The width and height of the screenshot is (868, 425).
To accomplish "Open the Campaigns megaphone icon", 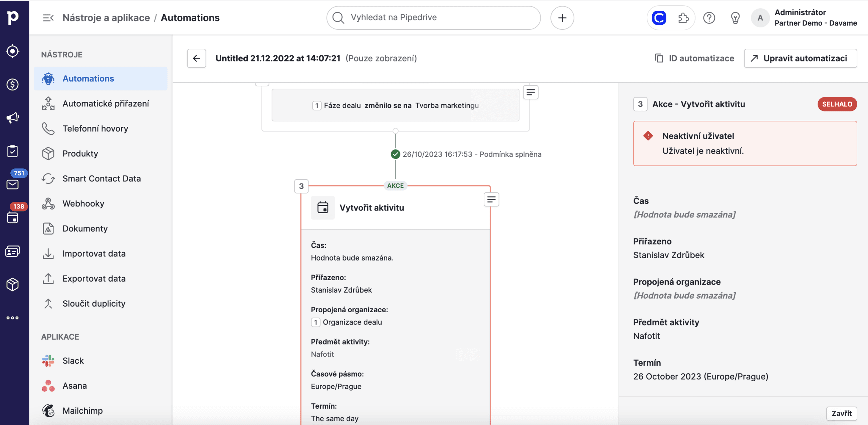I will (x=12, y=117).
